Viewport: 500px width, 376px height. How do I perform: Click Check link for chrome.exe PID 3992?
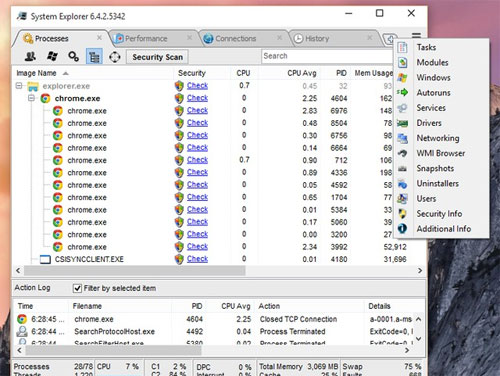click(x=197, y=246)
